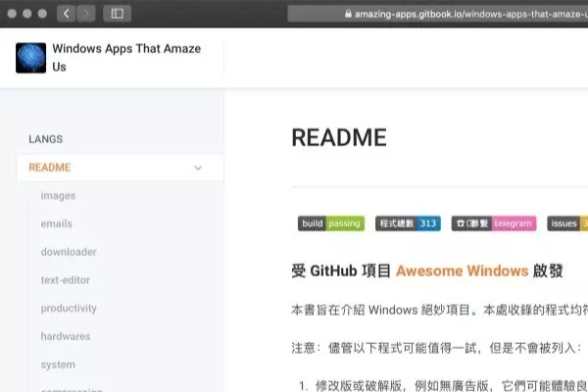This screenshot has height=392, width=588.
Task: Open the downloader sidebar entry
Action: (x=69, y=252)
